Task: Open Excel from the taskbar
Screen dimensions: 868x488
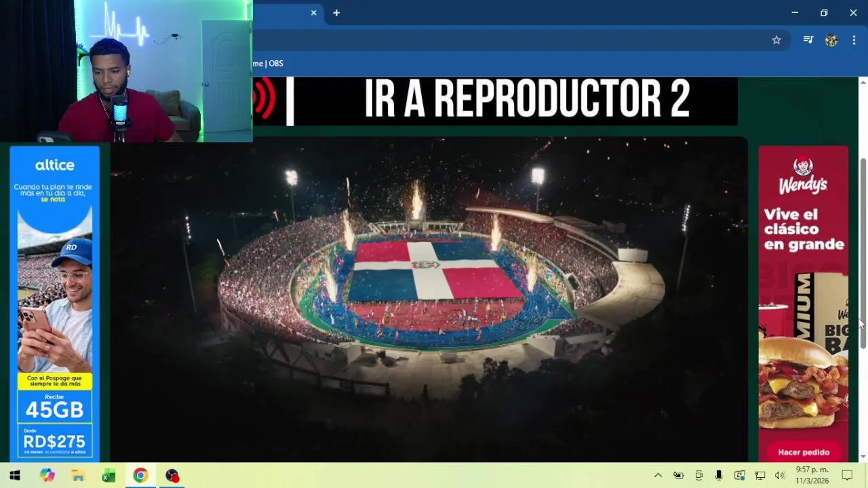Action: pyautogui.click(x=108, y=475)
